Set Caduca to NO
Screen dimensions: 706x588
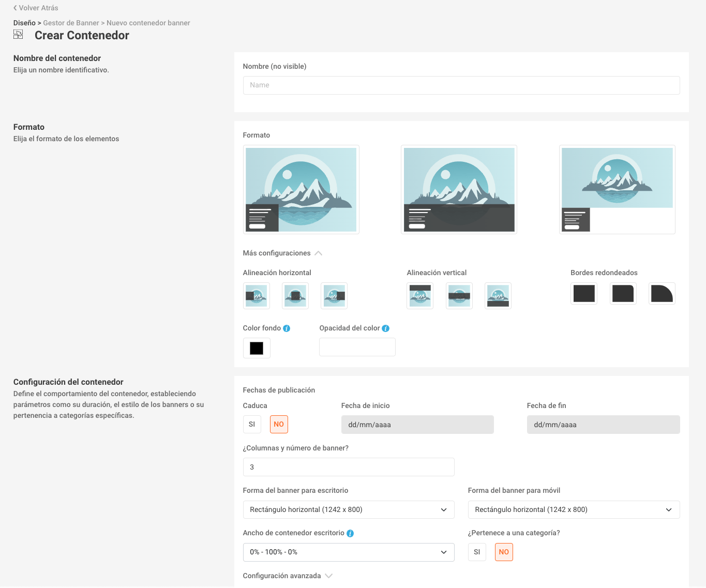tap(279, 425)
